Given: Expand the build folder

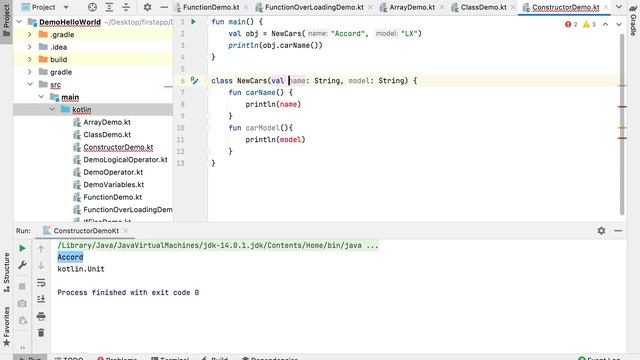Looking at the screenshot, I should [30, 60].
